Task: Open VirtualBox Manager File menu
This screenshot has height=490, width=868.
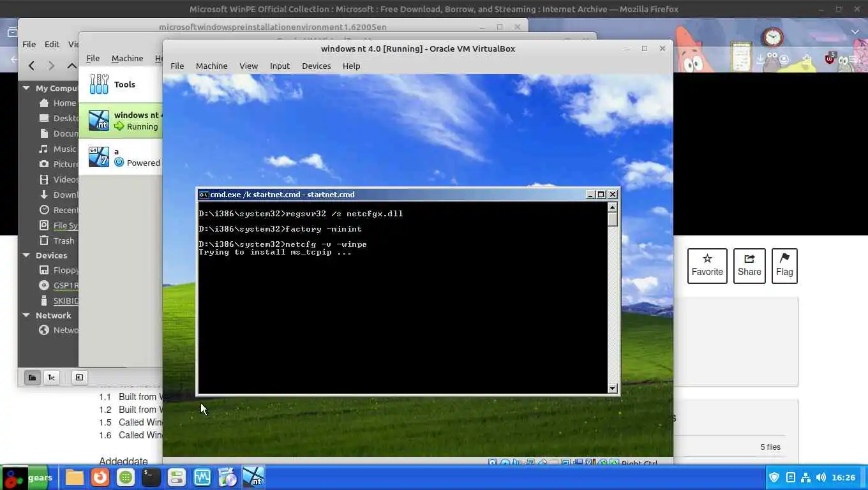Action: pos(93,58)
